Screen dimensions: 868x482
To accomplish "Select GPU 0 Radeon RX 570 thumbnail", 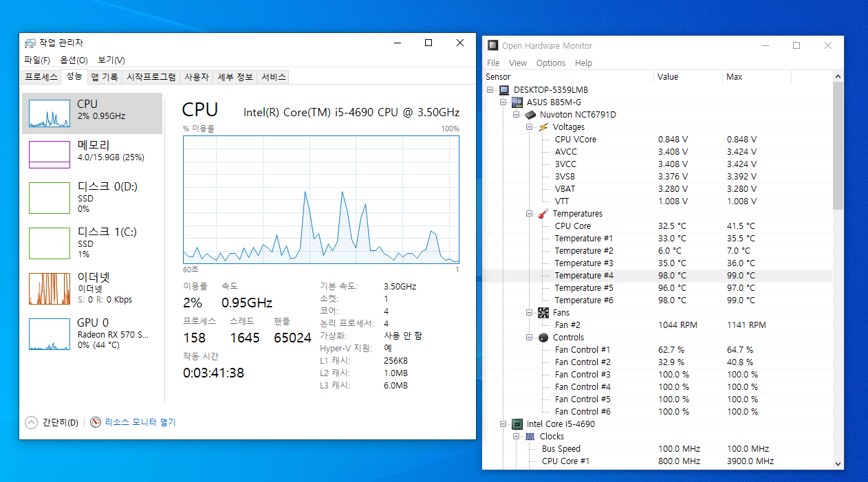I will 50,334.
